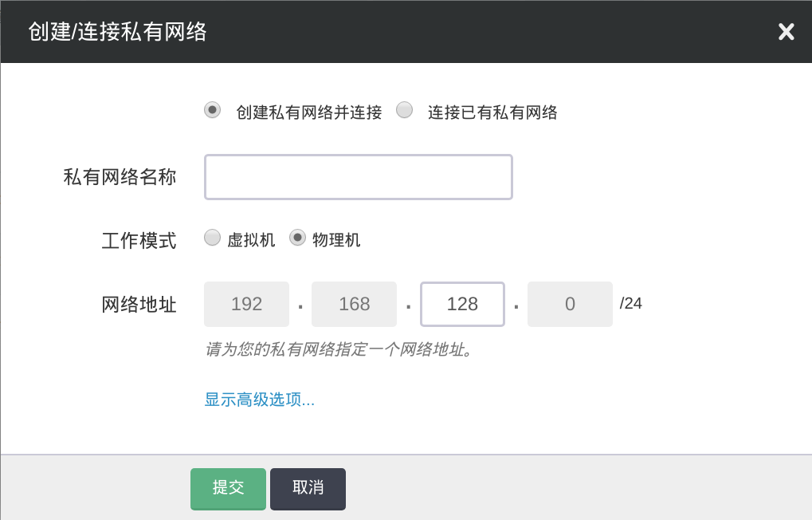Screen dimensions: 812x520
Task: Close the 创建/连接私有网络 dialog
Action: tap(786, 32)
